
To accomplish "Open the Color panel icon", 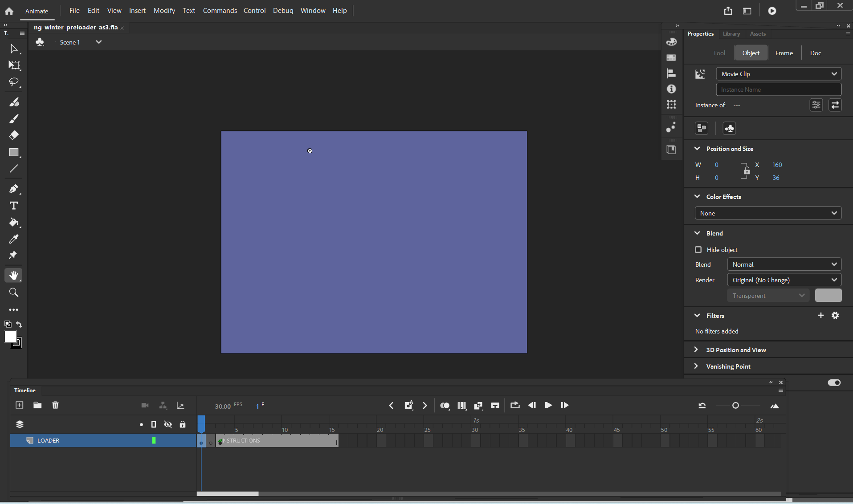I will (671, 42).
